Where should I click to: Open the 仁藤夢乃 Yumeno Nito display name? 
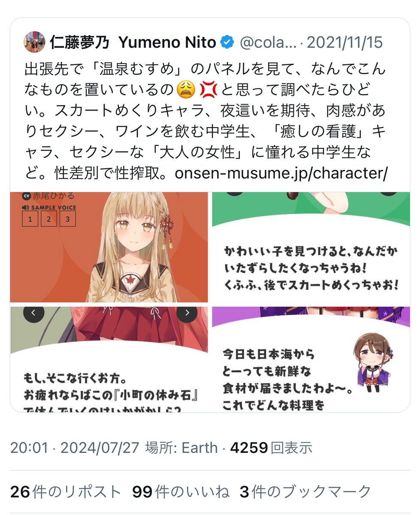(133, 42)
